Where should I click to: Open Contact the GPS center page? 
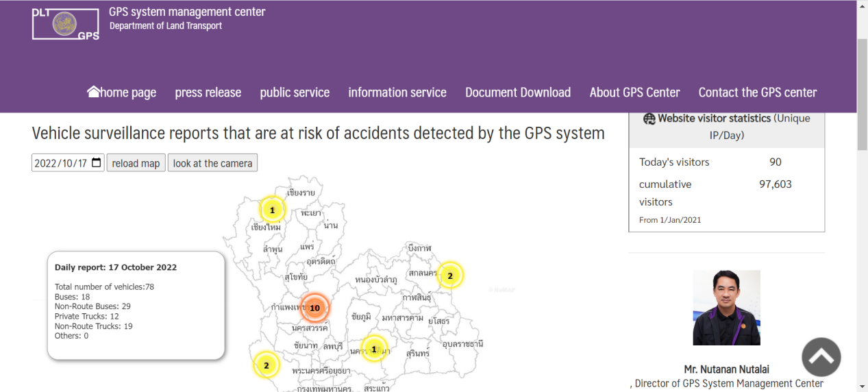[757, 93]
